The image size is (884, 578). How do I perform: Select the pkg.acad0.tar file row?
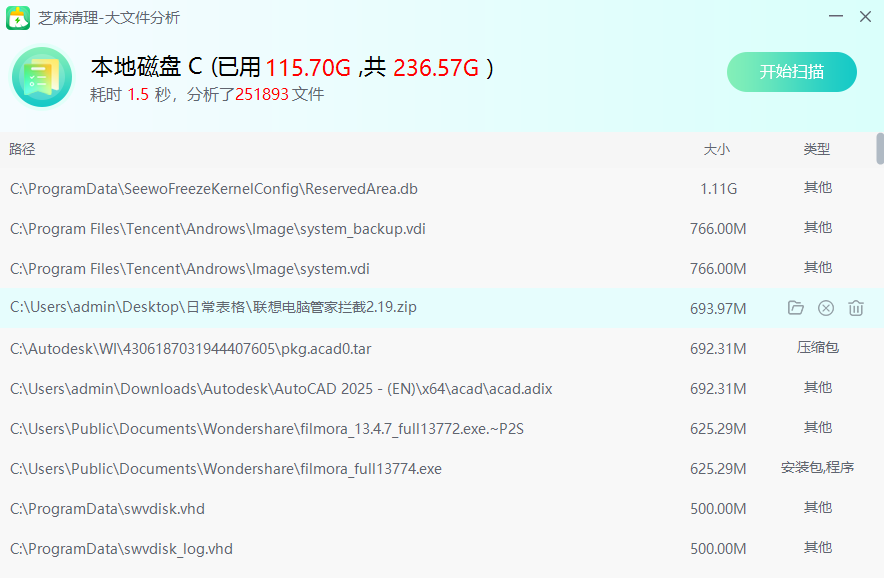[x=190, y=348]
